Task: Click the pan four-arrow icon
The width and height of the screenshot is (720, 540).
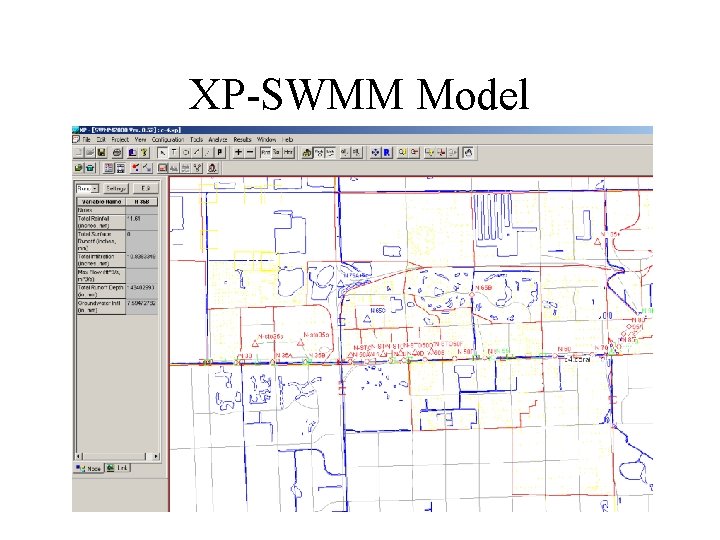Action: coord(375,152)
